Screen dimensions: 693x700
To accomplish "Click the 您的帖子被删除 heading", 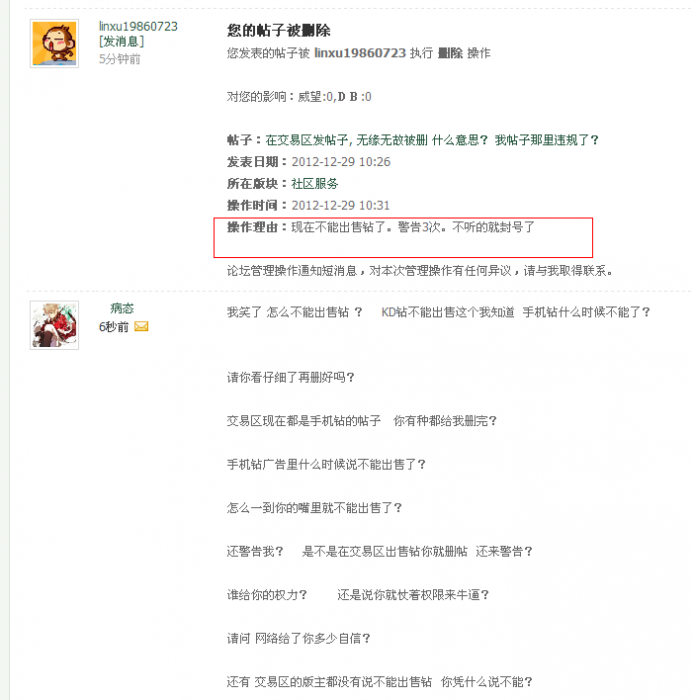I will click(x=279, y=30).
